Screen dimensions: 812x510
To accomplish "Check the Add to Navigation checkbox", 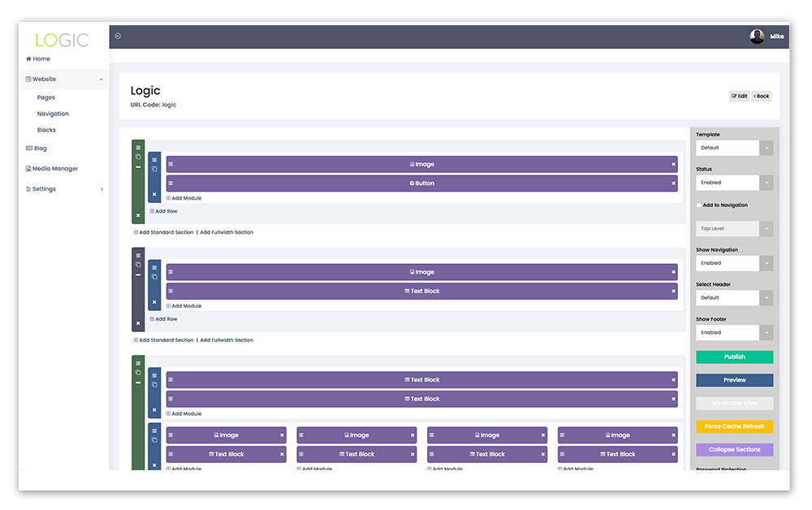I will 699,205.
